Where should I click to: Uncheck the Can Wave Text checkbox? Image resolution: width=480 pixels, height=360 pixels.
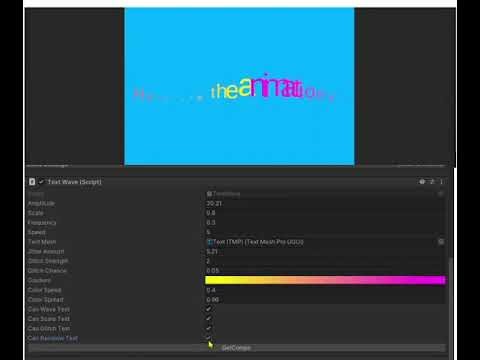click(x=209, y=309)
